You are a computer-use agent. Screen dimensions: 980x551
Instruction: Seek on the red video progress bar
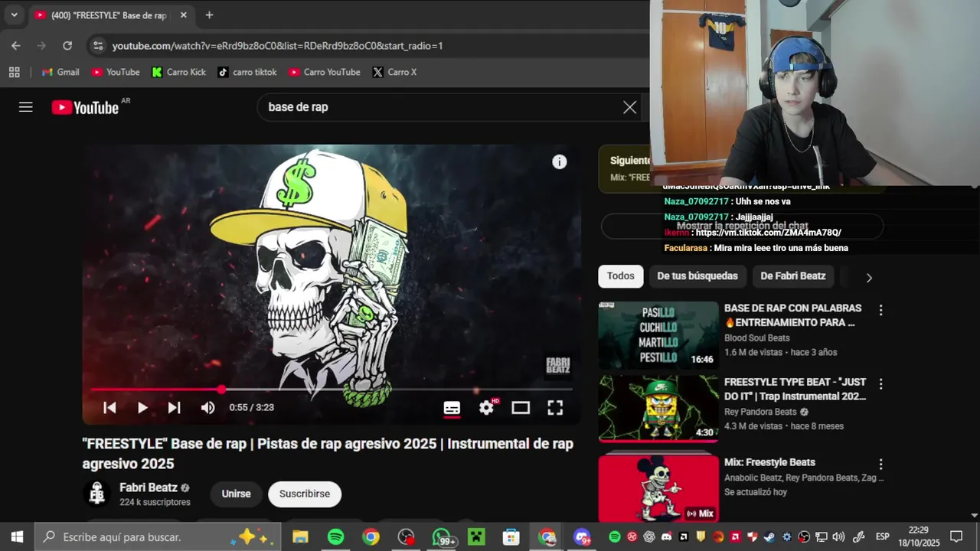pyautogui.click(x=331, y=390)
